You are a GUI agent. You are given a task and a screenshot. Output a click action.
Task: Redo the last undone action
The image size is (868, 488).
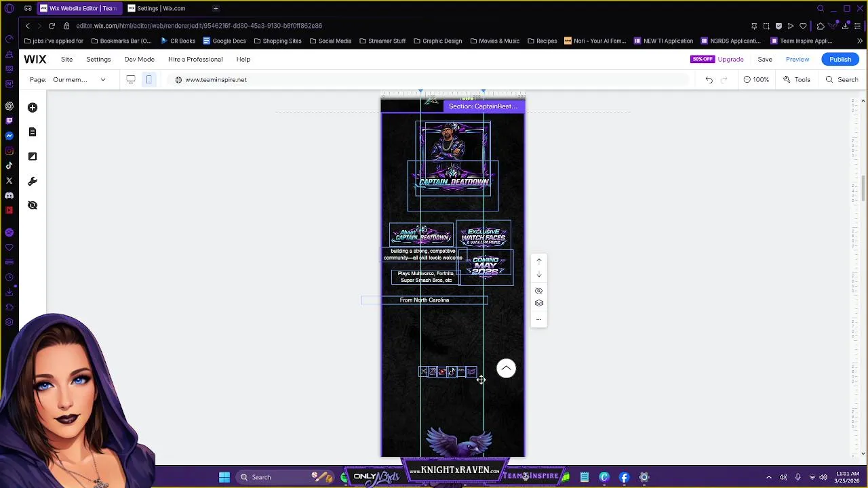coord(724,80)
